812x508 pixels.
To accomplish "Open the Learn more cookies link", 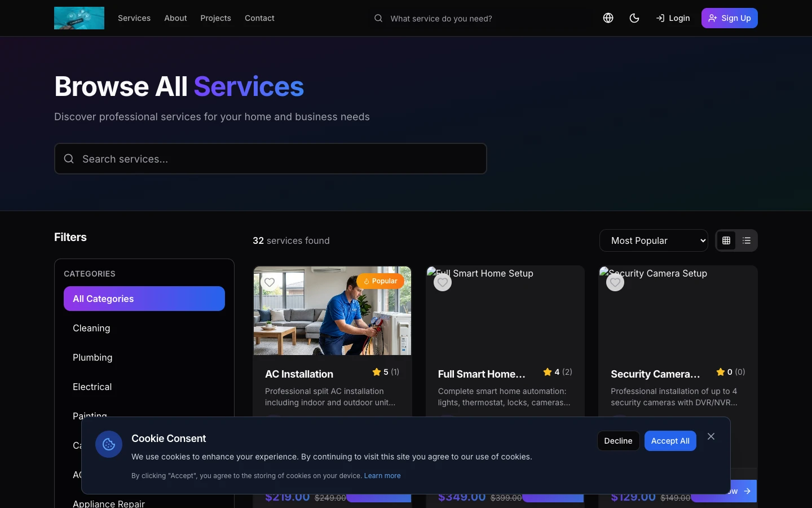I will [382, 476].
